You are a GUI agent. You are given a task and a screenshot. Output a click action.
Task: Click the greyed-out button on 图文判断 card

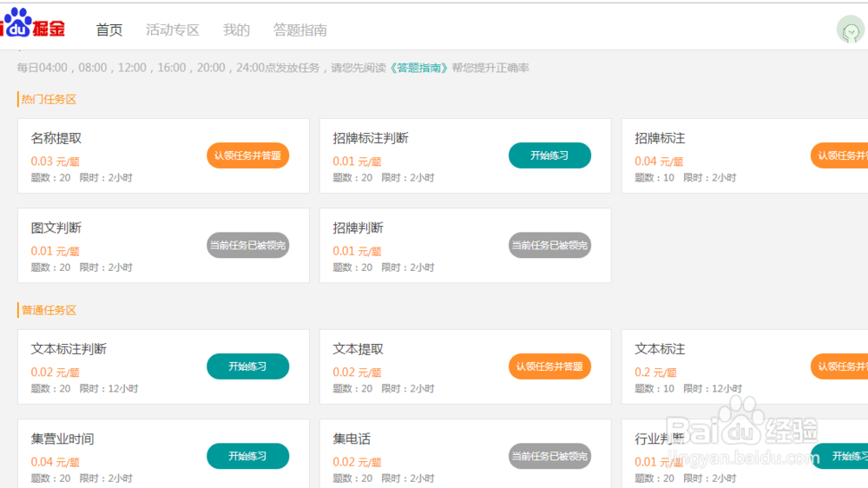[248, 246]
